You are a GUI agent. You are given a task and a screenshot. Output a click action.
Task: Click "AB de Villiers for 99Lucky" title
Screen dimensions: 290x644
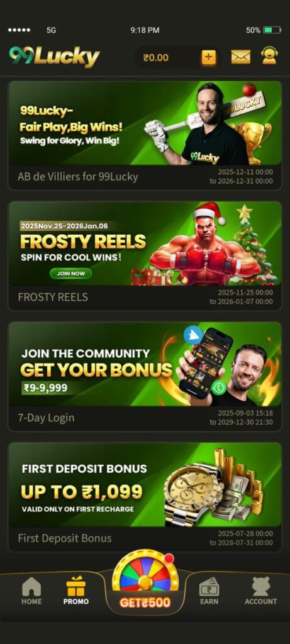[78, 177]
